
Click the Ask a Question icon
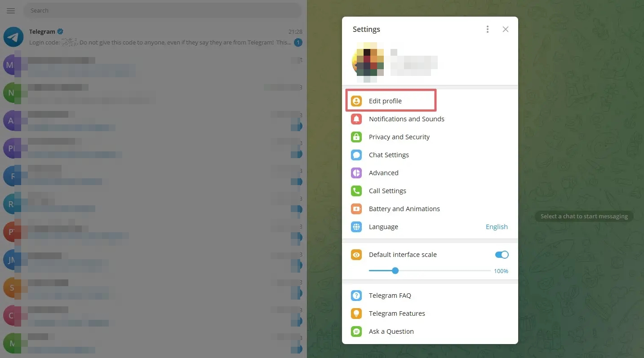pos(356,331)
